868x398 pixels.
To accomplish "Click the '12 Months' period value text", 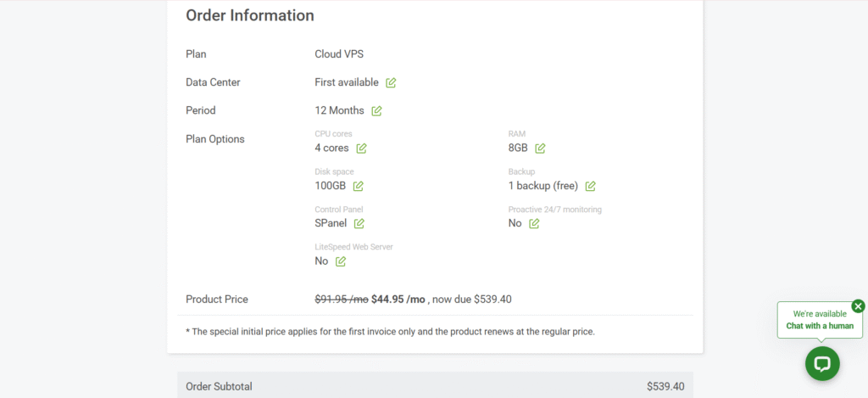I will (x=339, y=110).
